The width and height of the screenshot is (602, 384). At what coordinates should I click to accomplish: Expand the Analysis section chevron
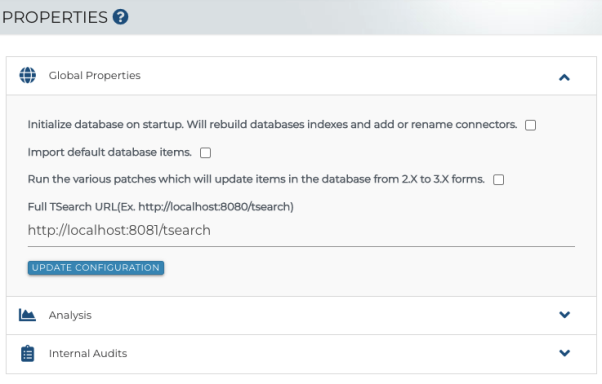pos(564,314)
